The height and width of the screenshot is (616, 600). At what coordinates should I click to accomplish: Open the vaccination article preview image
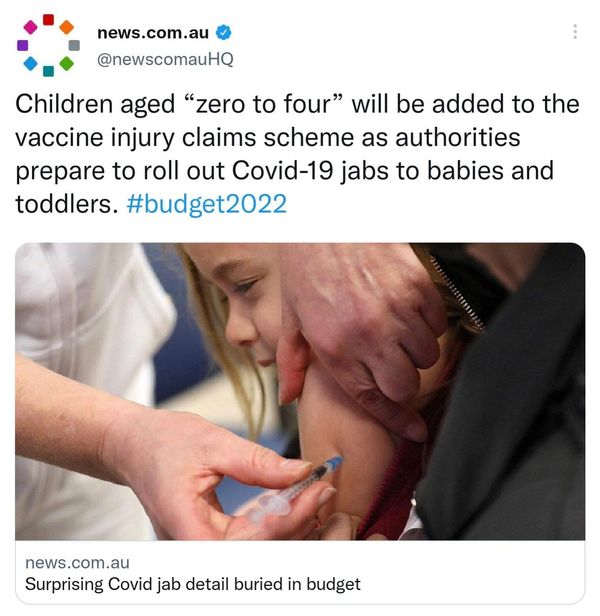click(300, 391)
